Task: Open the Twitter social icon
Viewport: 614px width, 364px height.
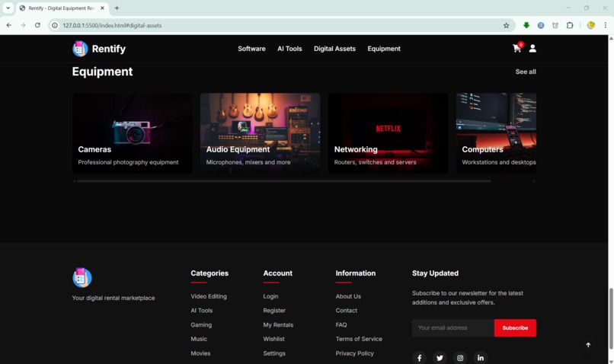Action: pyautogui.click(x=440, y=358)
